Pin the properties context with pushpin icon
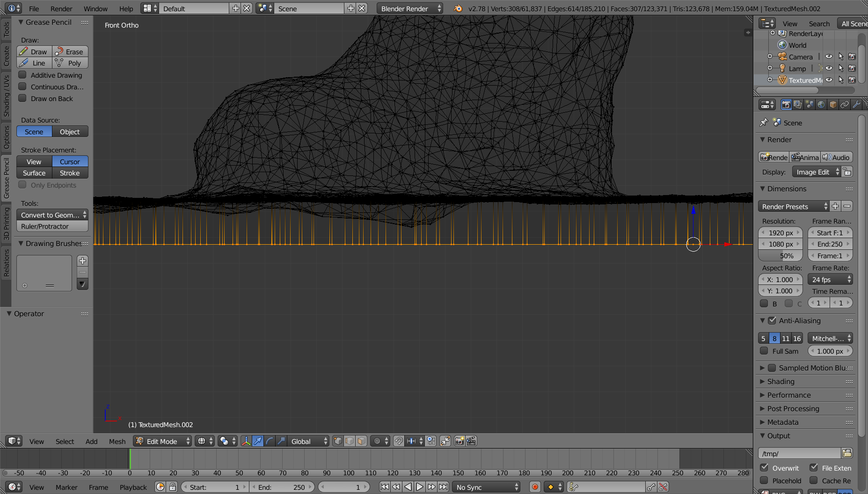 pos(764,123)
